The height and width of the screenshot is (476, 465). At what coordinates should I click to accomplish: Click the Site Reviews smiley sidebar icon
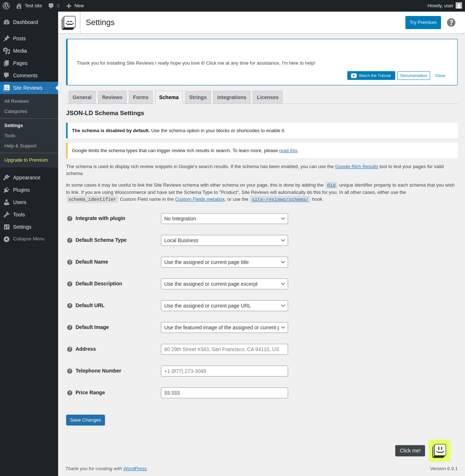(x=7, y=88)
